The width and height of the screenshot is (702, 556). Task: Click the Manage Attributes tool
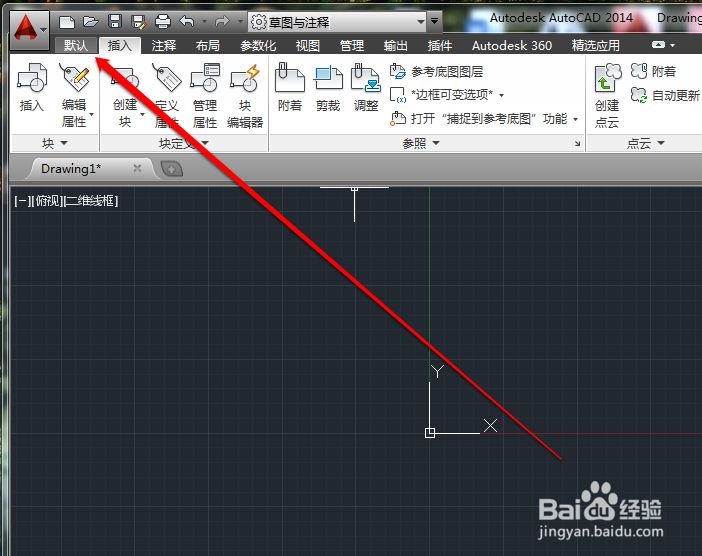pos(205,96)
